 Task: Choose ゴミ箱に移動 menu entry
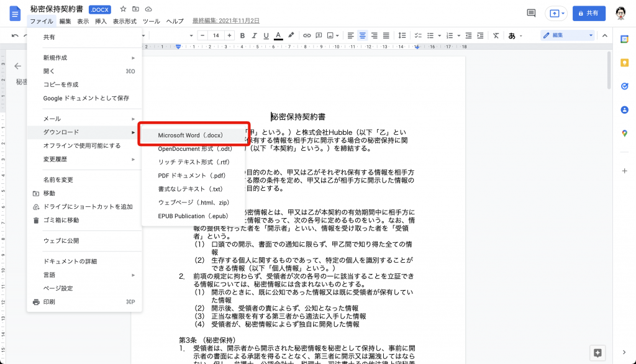[84, 220]
